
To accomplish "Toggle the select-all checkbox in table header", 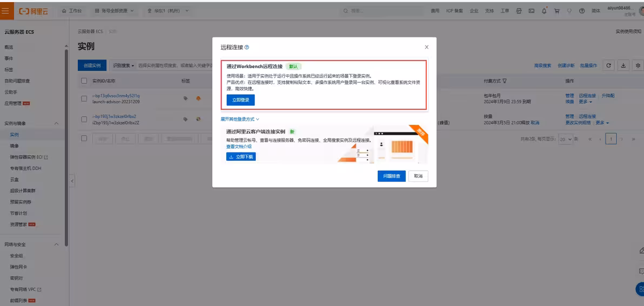I will click(84, 81).
